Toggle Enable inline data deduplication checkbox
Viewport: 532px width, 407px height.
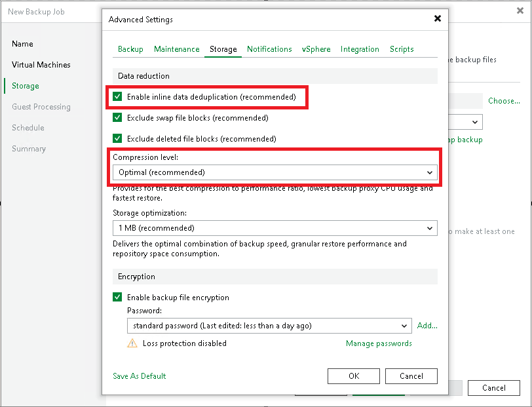pyautogui.click(x=118, y=97)
